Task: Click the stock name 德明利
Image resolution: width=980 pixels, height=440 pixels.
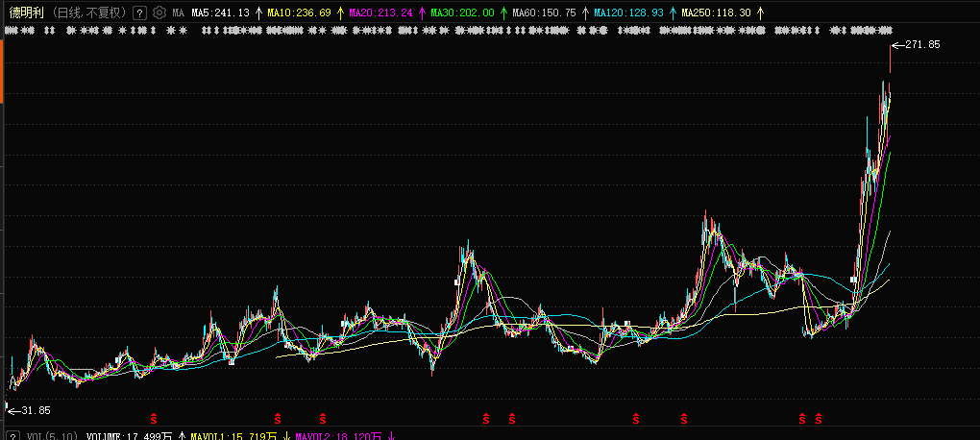Action: pyautogui.click(x=26, y=13)
